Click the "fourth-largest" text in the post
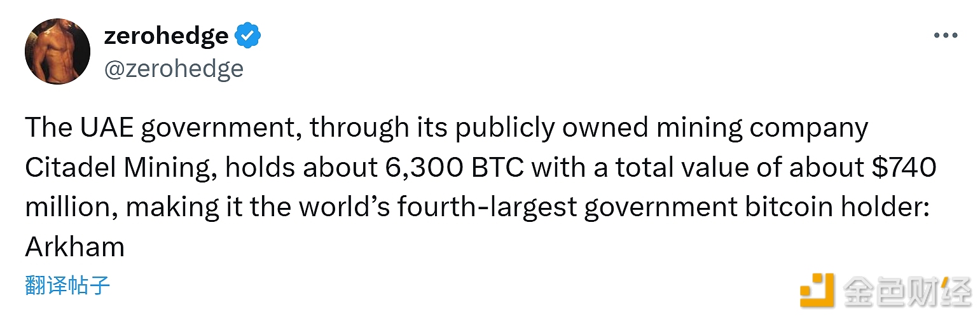This screenshot has height=316, width=980. [488, 208]
